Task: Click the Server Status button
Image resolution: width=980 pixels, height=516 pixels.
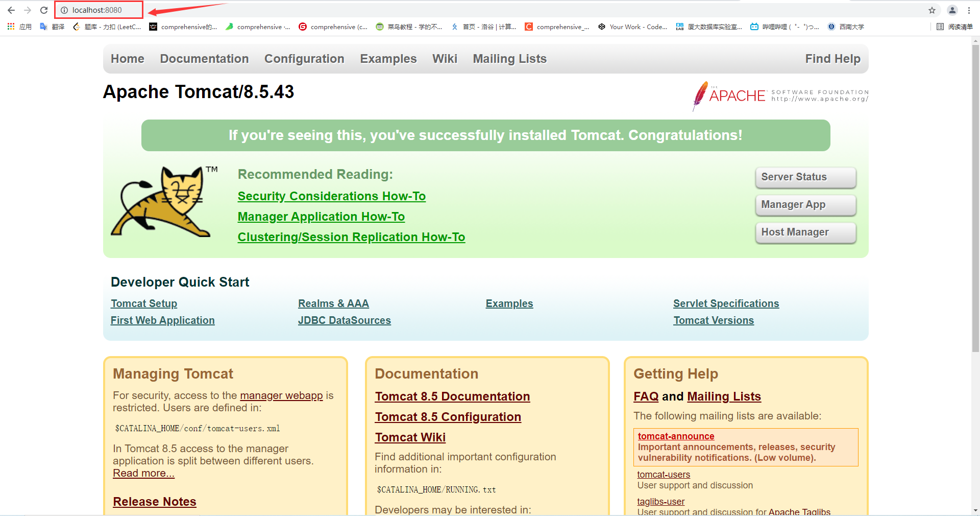Action: (805, 177)
